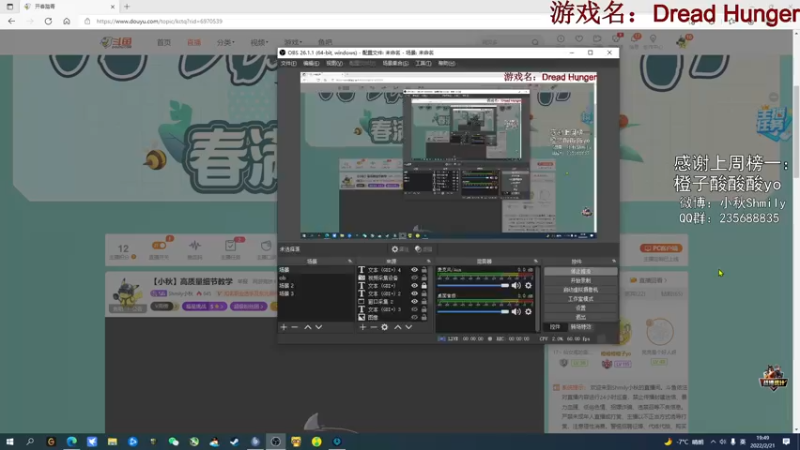Remove the selected source with the minus icon
Screen dimensions: 800x450
pos(373,327)
